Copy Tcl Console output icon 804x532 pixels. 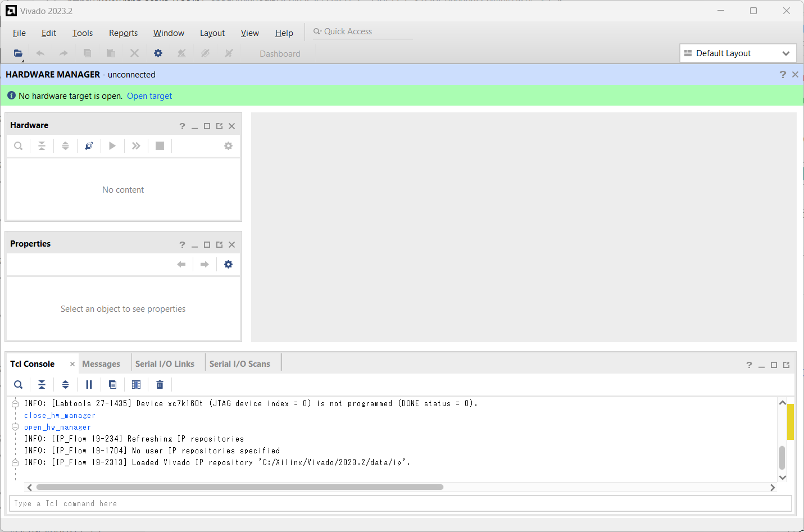tap(112, 385)
